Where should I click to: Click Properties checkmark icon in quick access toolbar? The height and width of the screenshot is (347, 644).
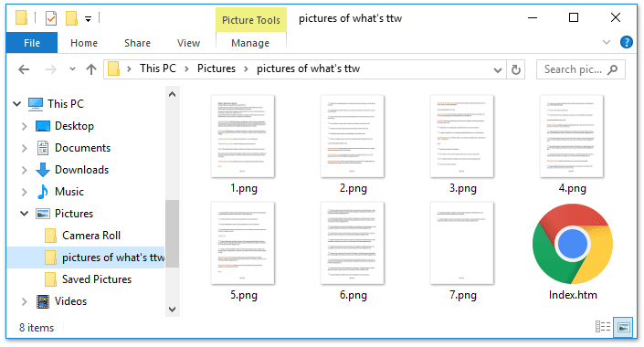(51, 18)
